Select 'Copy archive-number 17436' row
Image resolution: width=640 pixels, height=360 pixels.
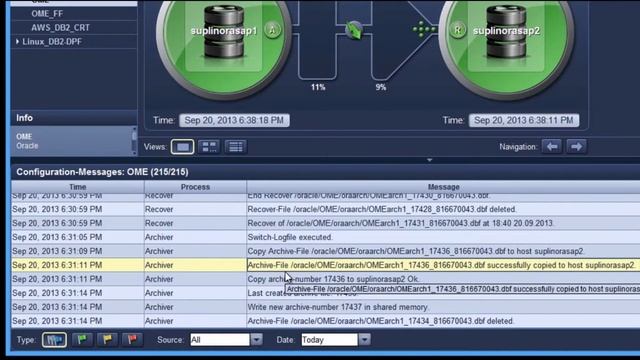(x=326, y=279)
